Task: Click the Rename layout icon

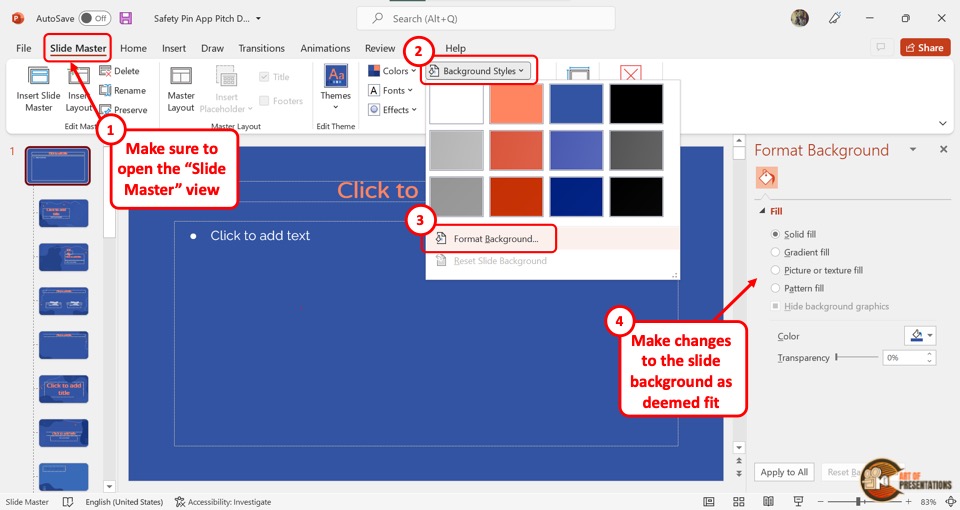Action: [105, 91]
